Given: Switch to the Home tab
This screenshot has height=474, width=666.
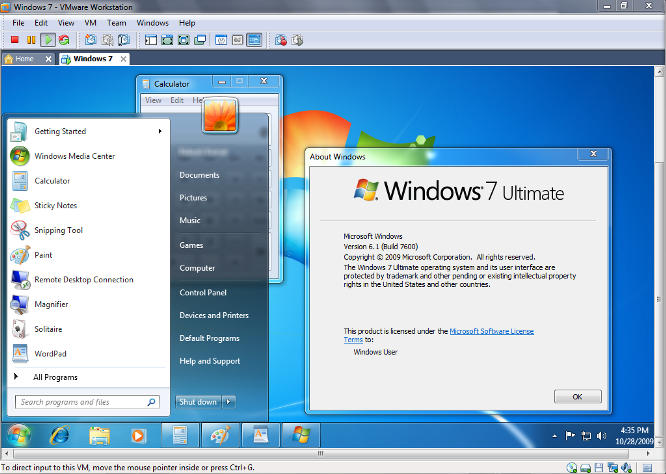Looking at the screenshot, I should pos(19,59).
